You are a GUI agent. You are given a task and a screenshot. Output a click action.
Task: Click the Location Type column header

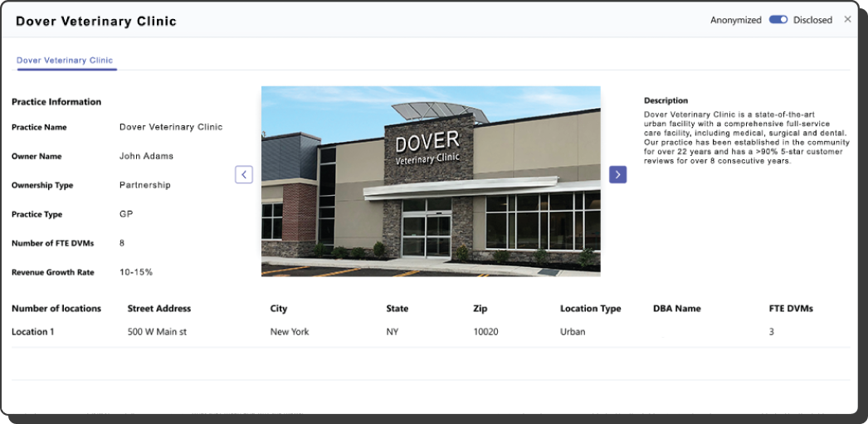pos(590,309)
